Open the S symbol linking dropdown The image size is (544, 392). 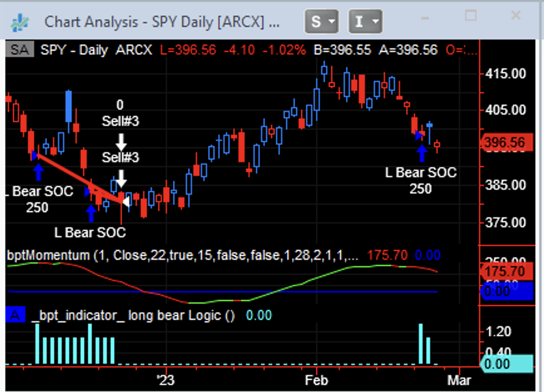pyautogui.click(x=322, y=22)
